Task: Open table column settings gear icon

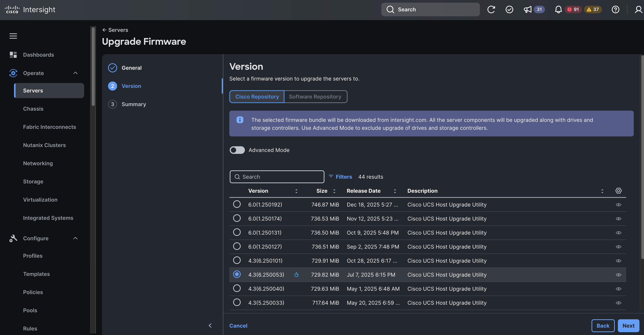Action: 618,191
